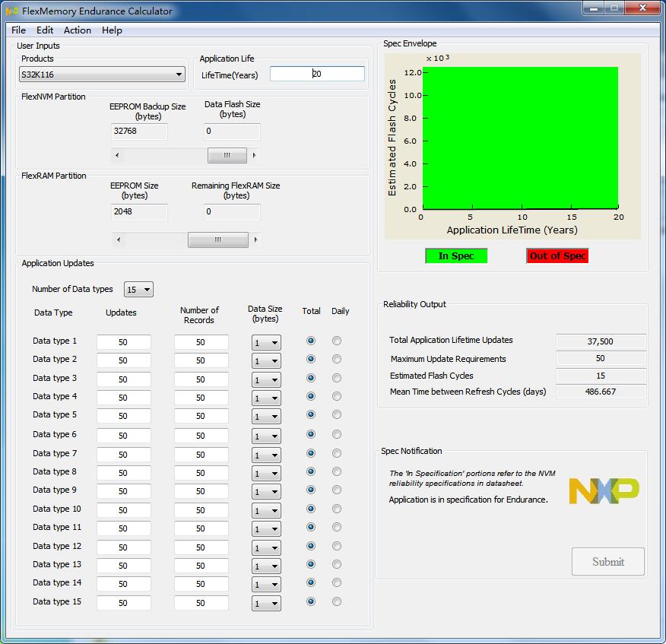
Task: Click the FlexNVM partition slider thumb
Action: pyautogui.click(x=227, y=155)
